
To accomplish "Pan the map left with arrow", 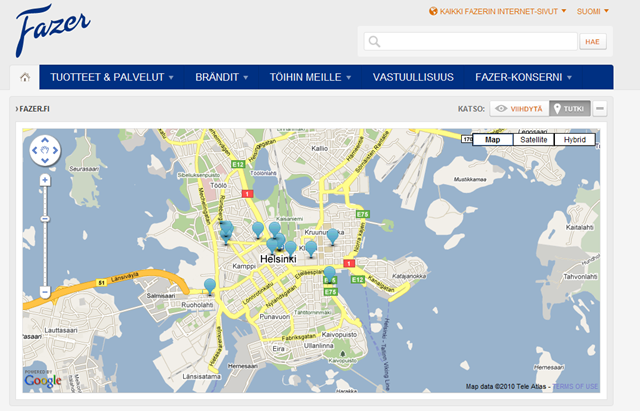I will [35, 150].
